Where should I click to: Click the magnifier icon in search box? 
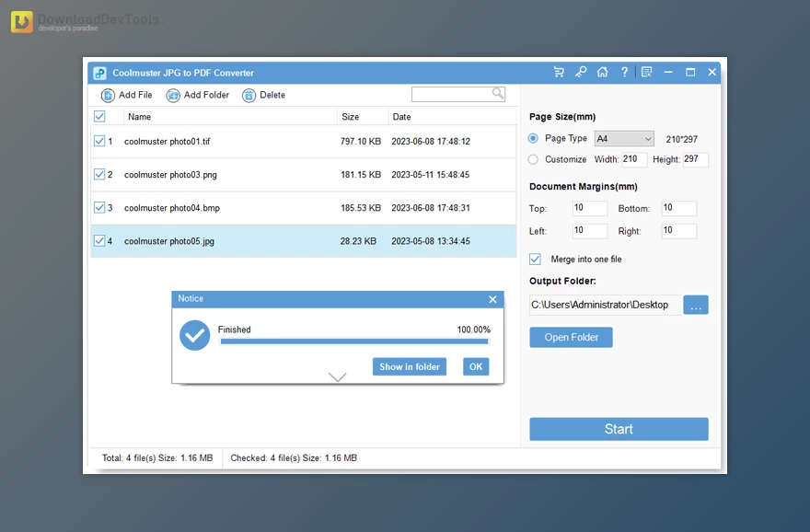click(497, 93)
